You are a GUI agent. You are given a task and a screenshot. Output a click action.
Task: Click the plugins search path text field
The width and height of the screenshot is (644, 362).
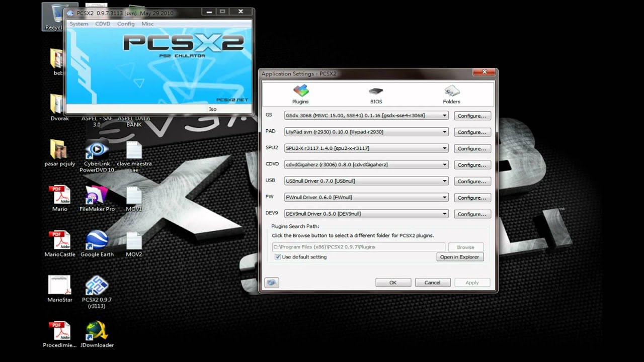point(358,247)
